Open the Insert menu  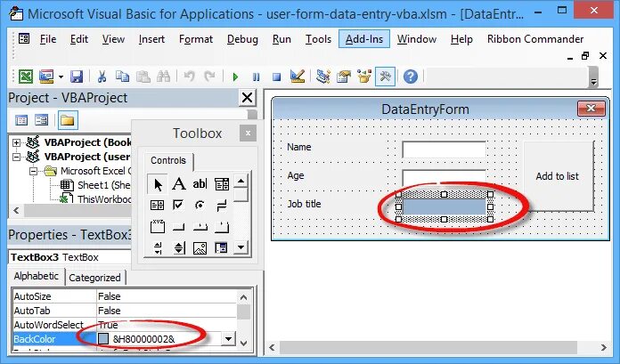point(151,39)
